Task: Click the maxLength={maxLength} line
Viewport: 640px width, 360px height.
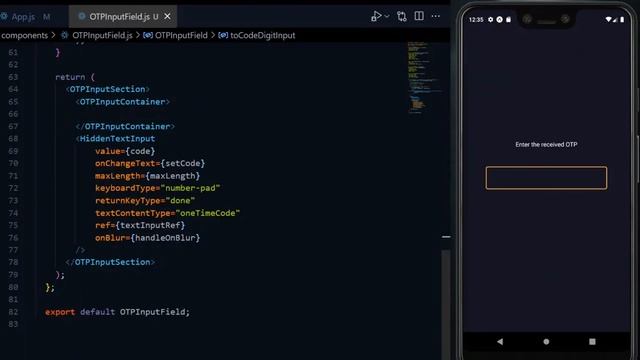Action: click(147, 176)
